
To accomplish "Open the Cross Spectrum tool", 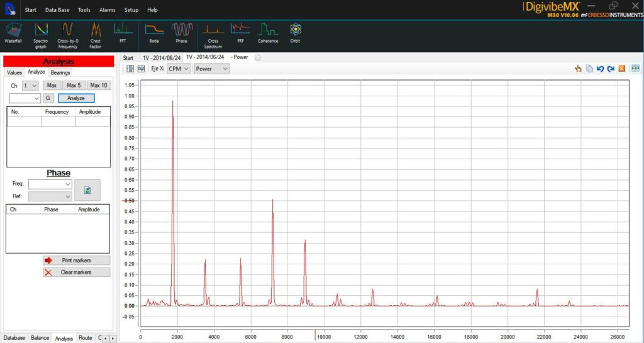I will point(213,35).
